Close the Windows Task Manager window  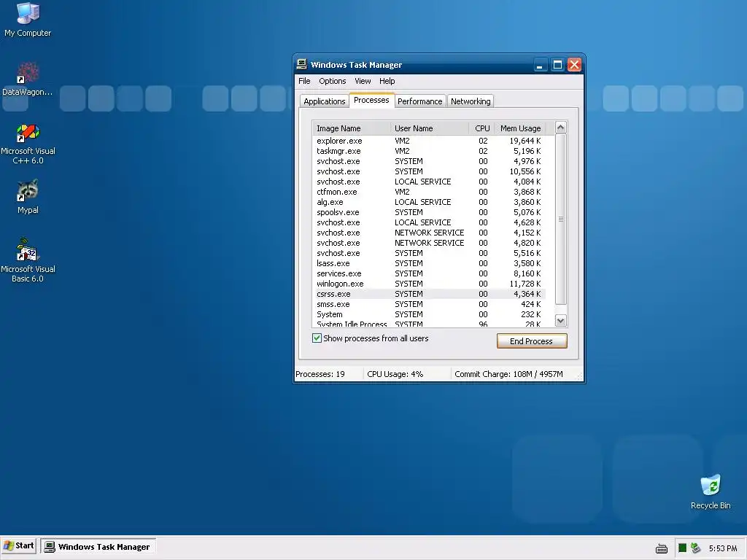coord(575,65)
